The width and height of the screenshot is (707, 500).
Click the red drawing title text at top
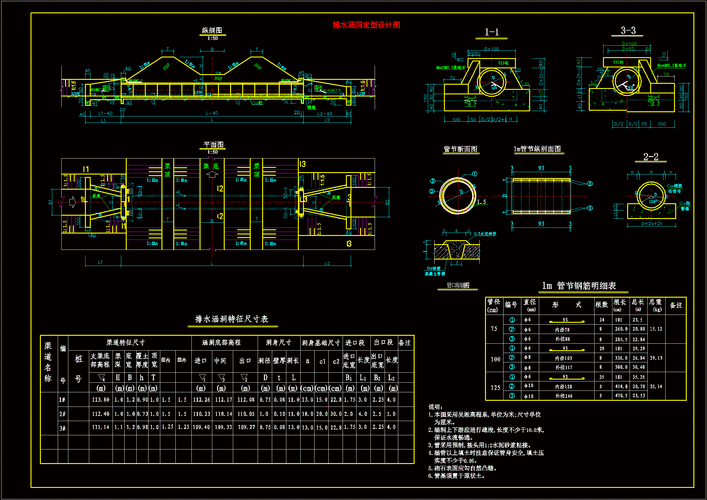tap(366, 24)
